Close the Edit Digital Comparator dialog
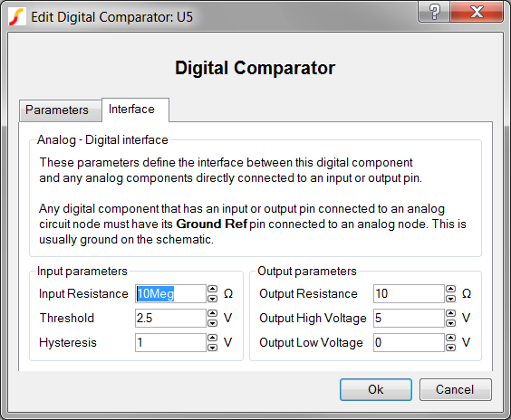 pyautogui.click(x=477, y=13)
